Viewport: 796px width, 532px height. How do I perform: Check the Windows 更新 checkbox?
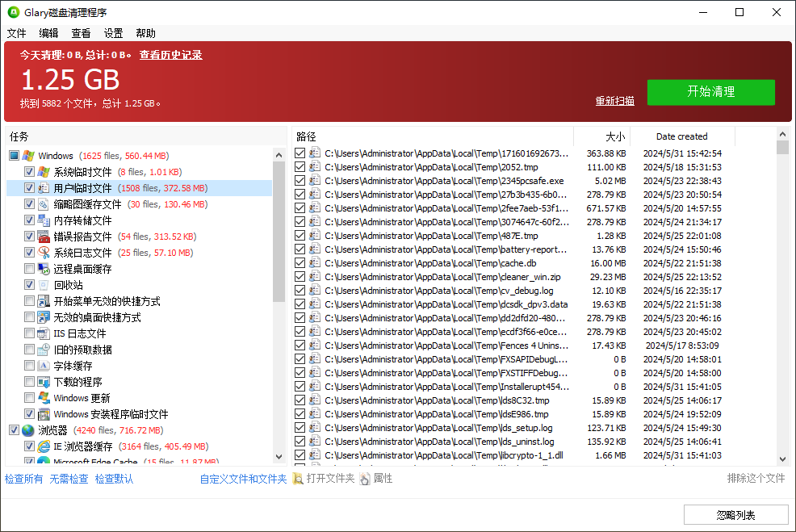click(x=29, y=398)
